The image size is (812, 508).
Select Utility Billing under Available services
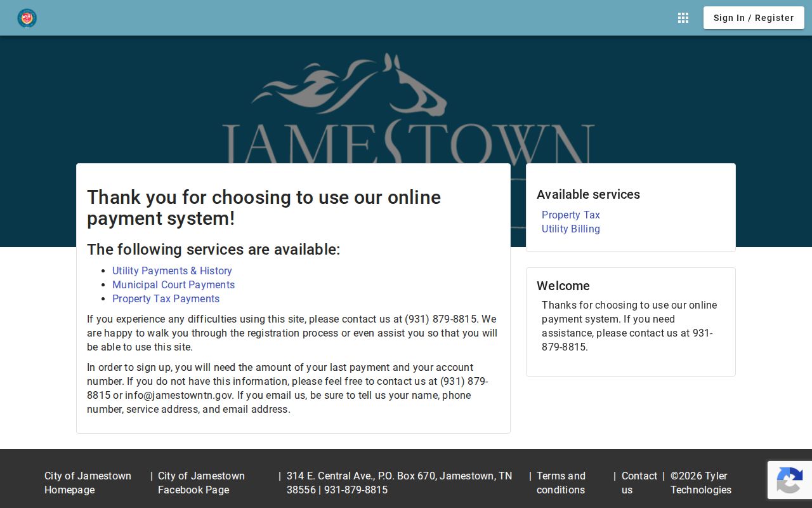(x=570, y=229)
